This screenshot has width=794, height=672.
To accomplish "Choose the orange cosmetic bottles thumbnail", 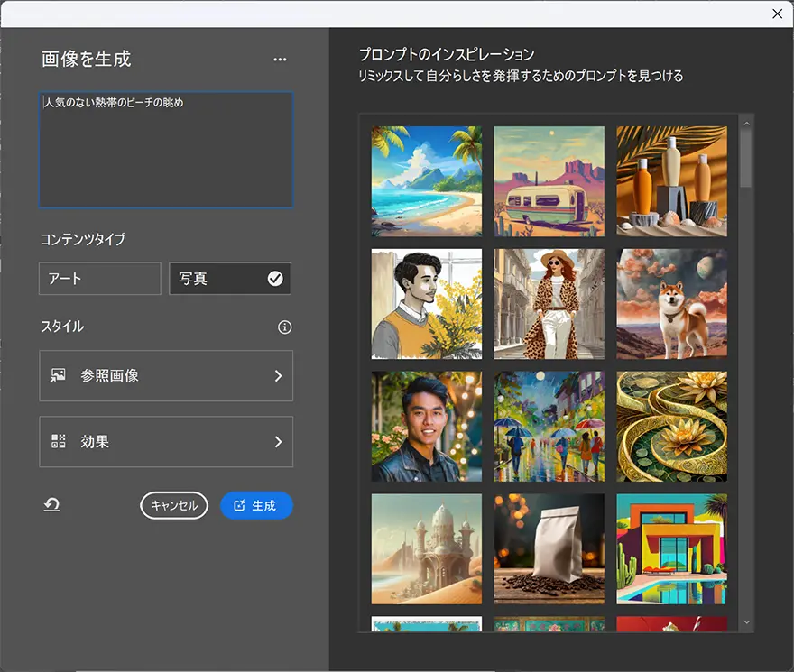I will (671, 181).
